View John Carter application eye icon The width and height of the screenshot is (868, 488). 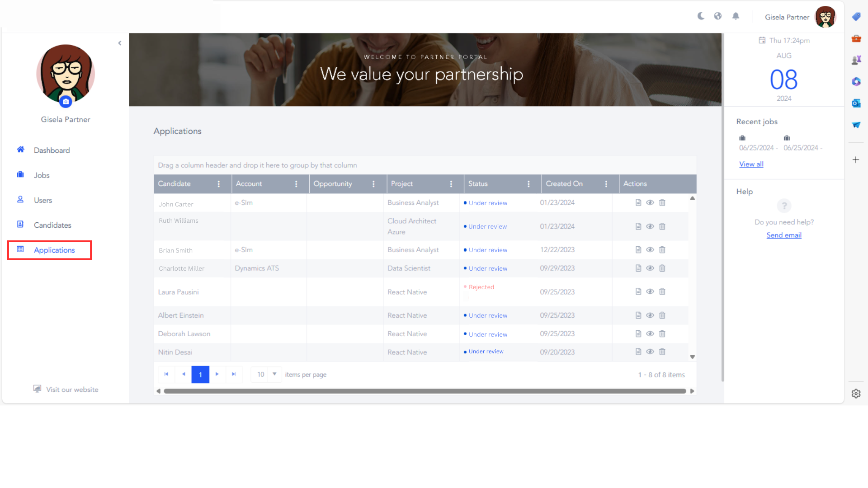click(650, 202)
